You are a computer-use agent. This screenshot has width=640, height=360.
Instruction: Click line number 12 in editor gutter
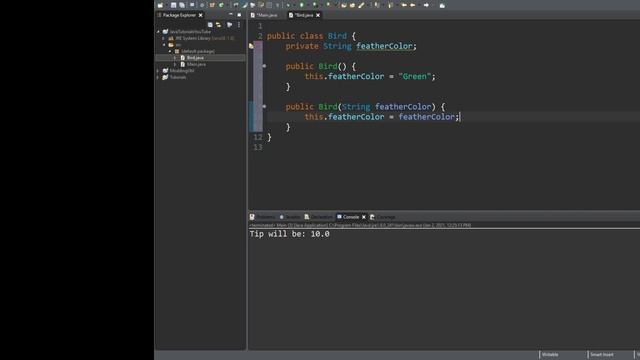coord(258,137)
